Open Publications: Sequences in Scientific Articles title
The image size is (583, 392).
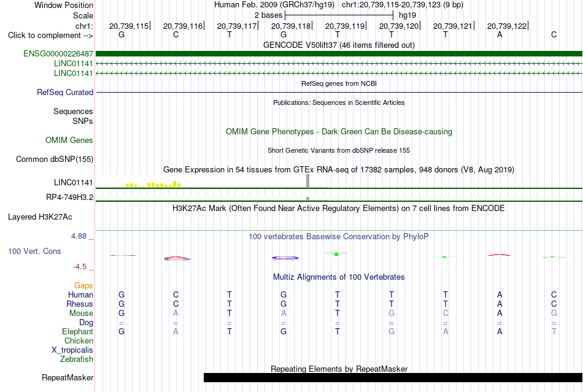[x=339, y=102]
